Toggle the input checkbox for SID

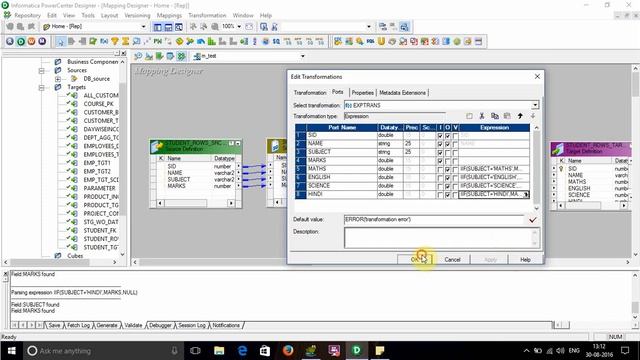[440, 136]
